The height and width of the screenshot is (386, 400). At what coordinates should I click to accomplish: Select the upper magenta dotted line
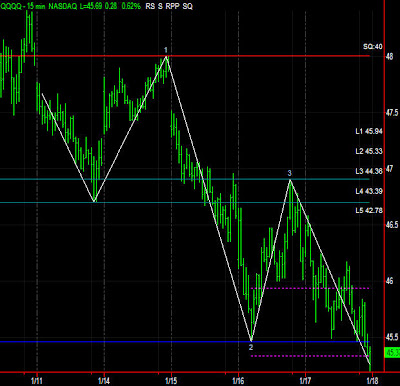pos(310,288)
